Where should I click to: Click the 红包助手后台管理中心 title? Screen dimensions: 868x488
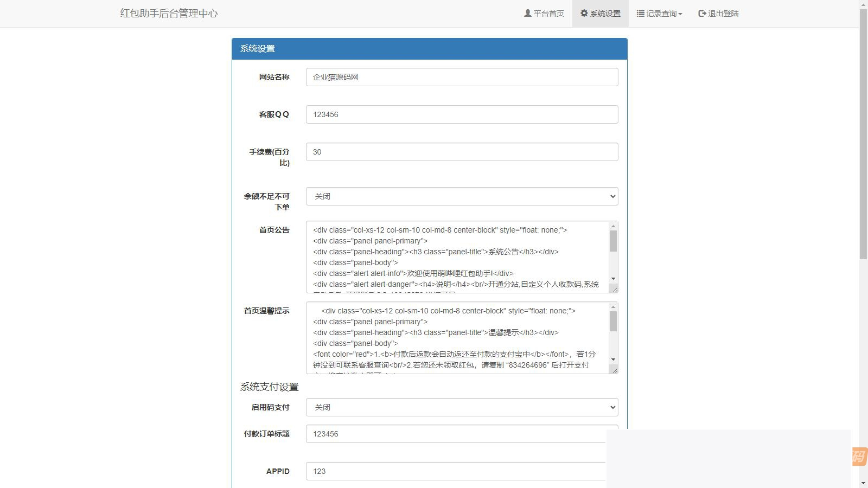click(168, 13)
